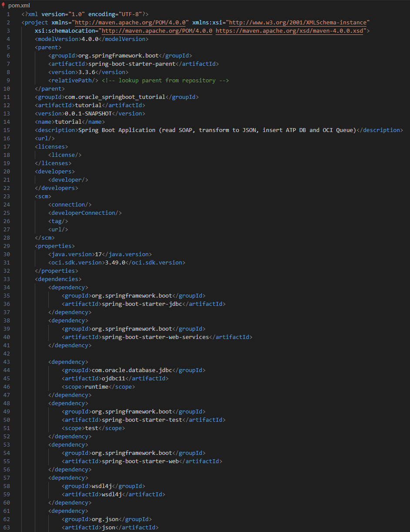
Task: Open the maven.apache.org/POM/4.0.0 xmlns link
Action: coord(131,22)
